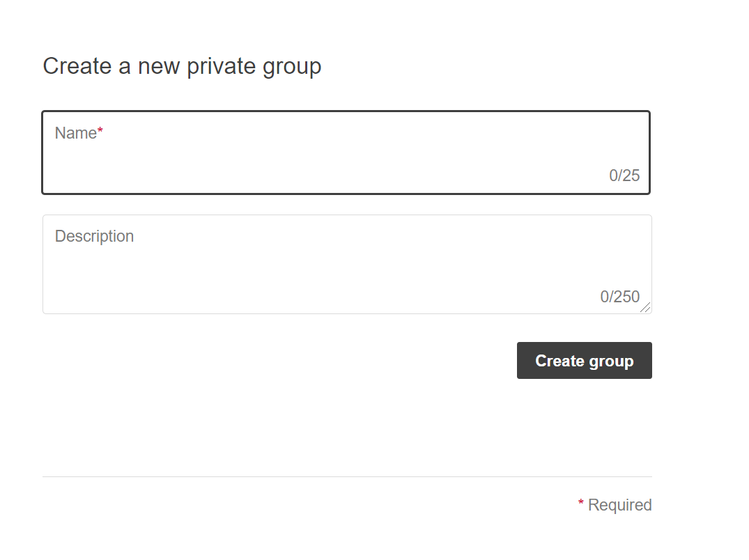
Task: Click the Required legend text
Action: coord(619,505)
